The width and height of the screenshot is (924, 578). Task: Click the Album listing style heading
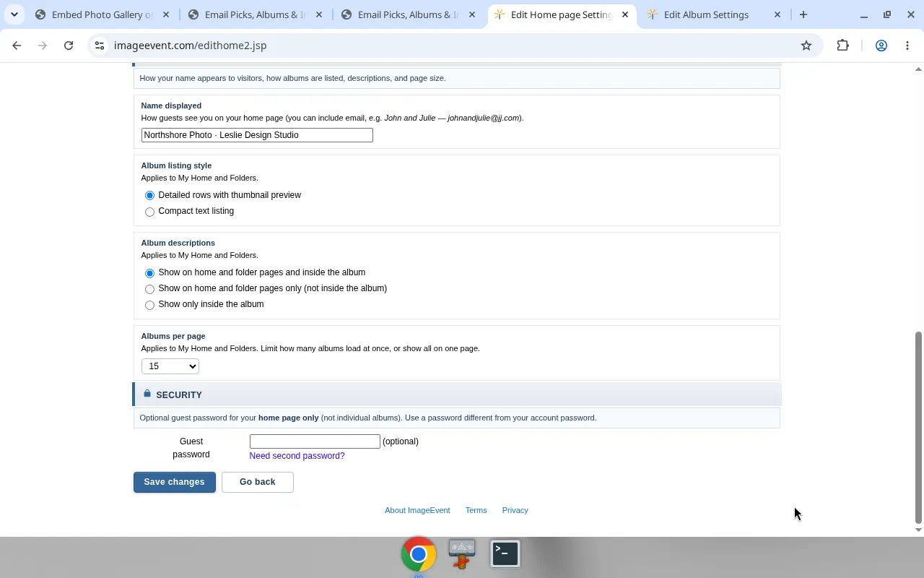click(176, 165)
